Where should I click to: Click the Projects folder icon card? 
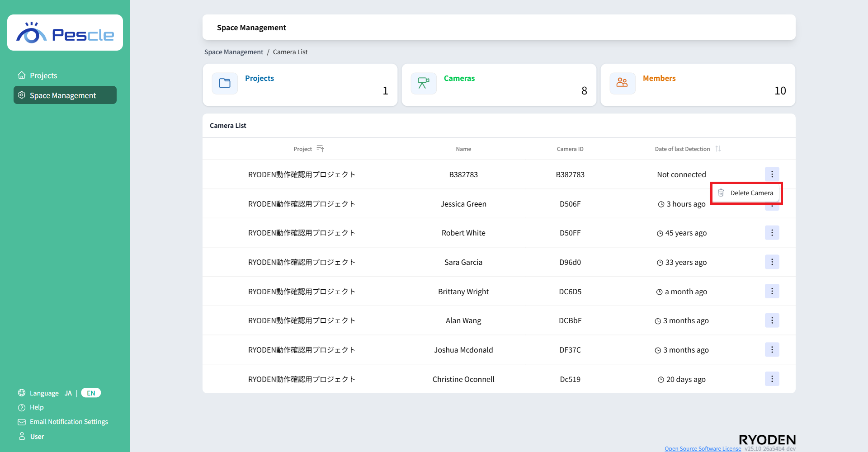coord(225,83)
